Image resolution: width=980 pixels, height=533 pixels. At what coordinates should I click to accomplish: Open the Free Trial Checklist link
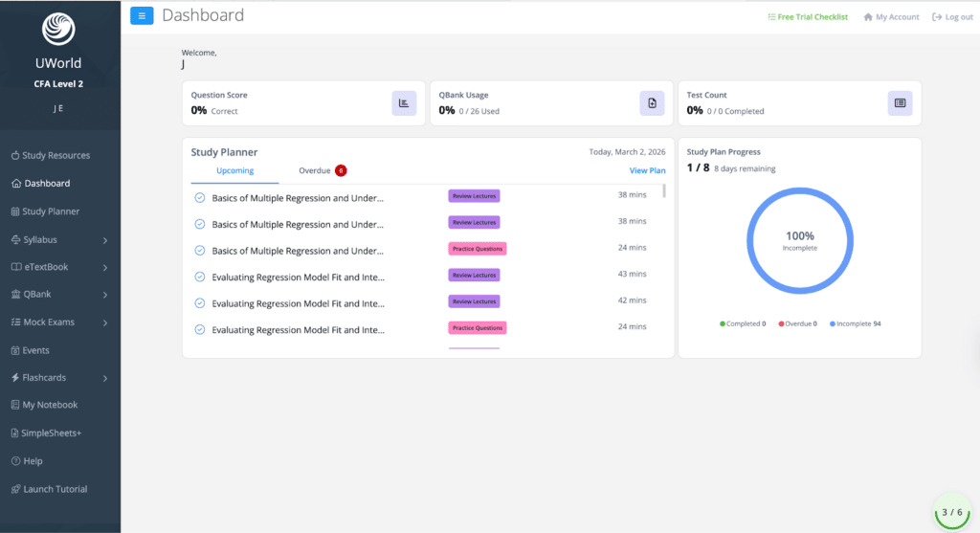(808, 17)
